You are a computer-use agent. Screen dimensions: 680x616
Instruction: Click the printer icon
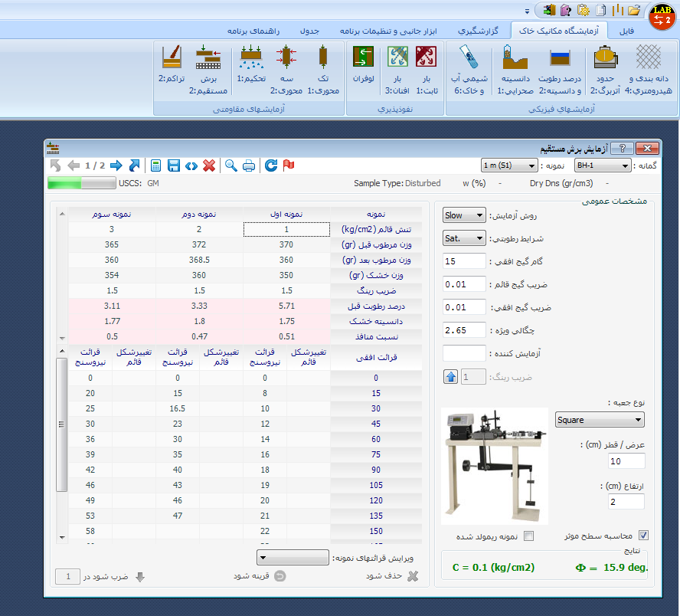click(249, 165)
